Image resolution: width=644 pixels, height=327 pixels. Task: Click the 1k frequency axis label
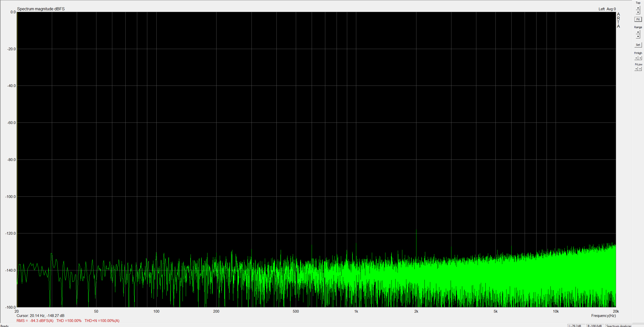(356, 311)
